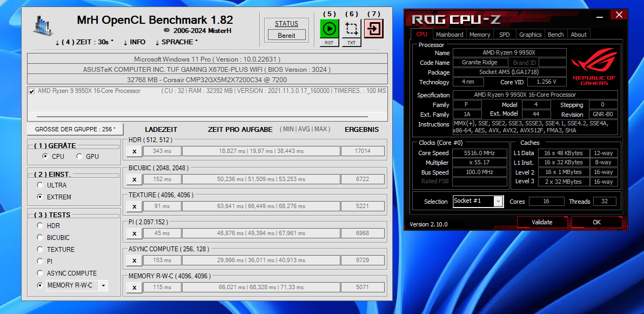Select the ULTRA setting

[x=40, y=185]
